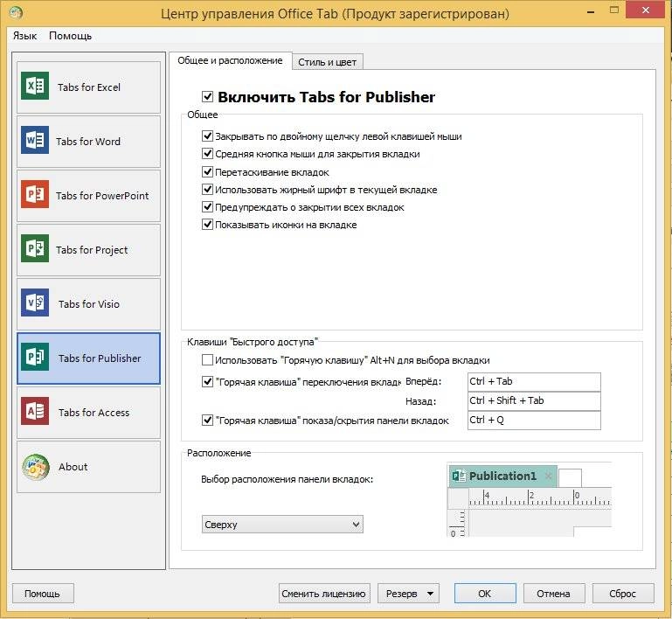Select Tabs for Word label

pyautogui.click(x=88, y=141)
